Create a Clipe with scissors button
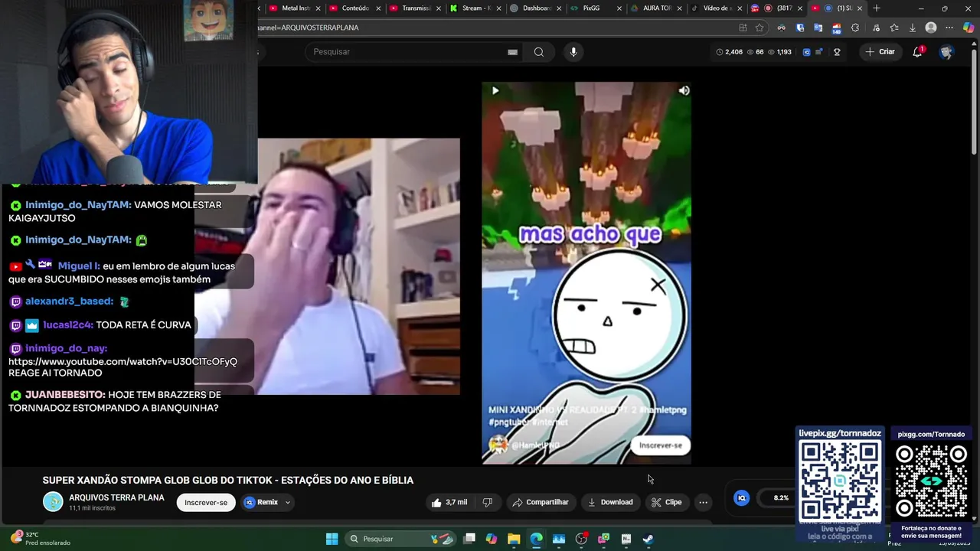The image size is (980, 551). [666, 503]
